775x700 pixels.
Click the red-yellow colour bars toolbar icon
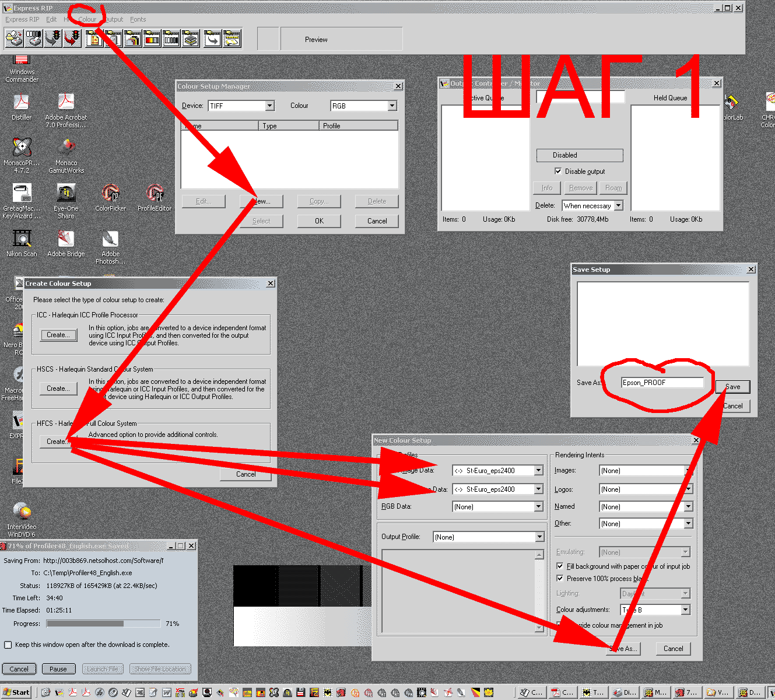coord(152,39)
